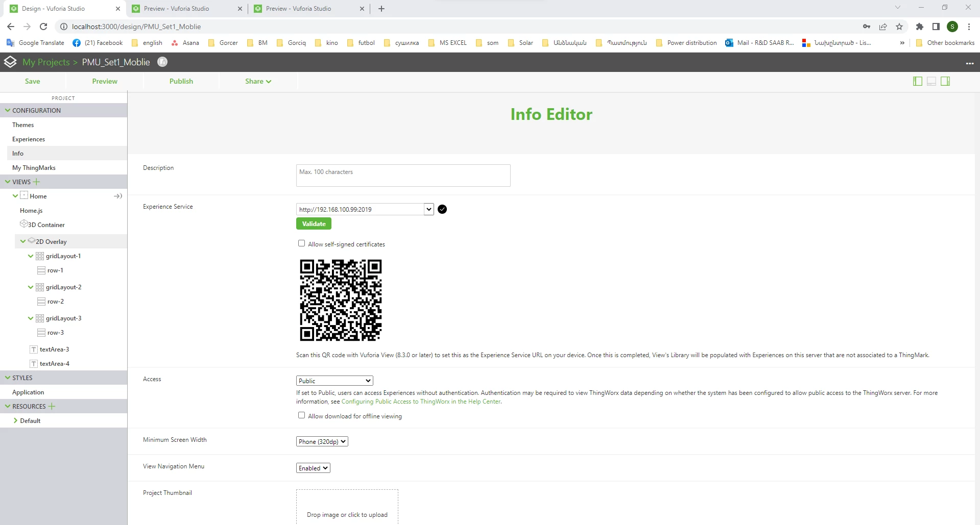Collapse the CONFIGURATION section
Screen dimensions: 980x525
click(8, 110)
